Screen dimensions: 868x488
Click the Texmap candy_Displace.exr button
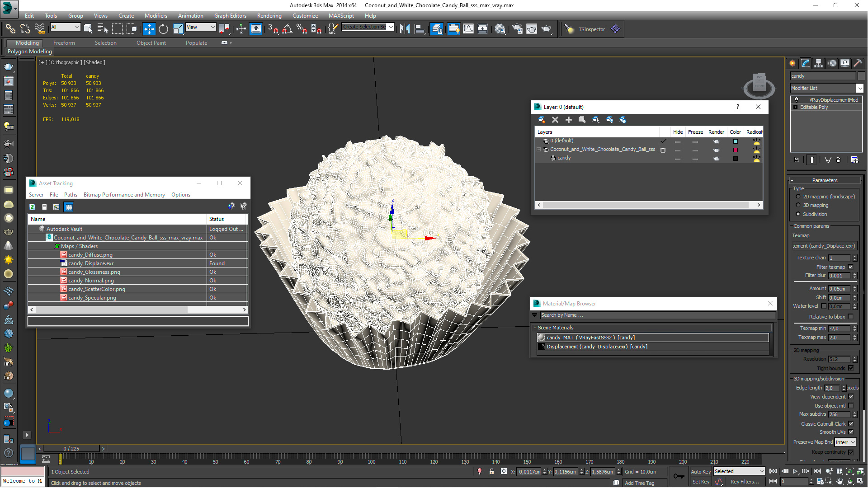click(824, 246)
